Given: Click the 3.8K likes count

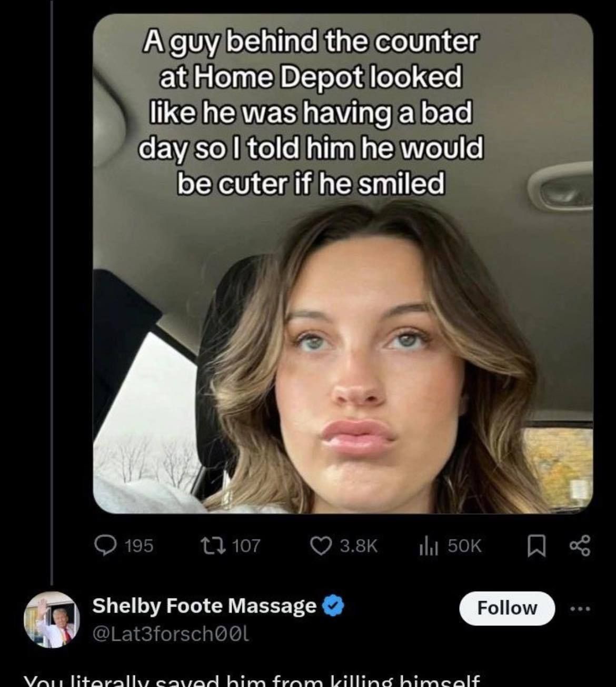Looking at the screenshot, I should click(x=359, y=546).
